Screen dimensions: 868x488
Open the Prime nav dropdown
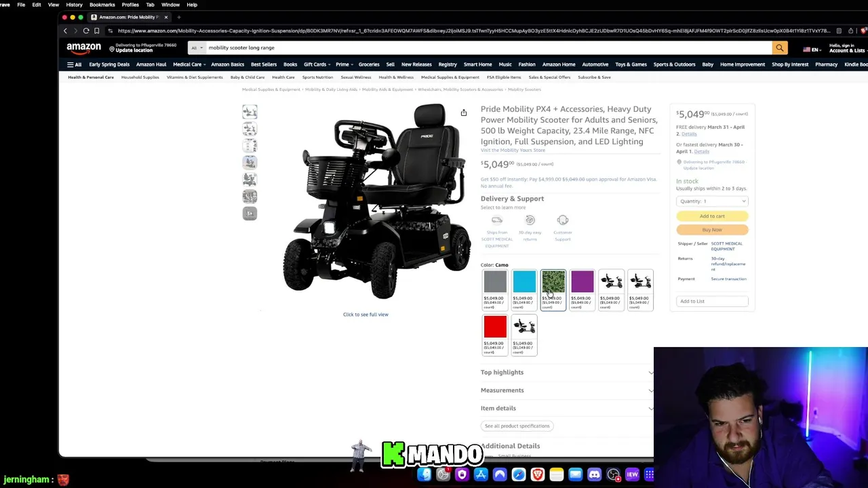pyautogui.click(x=343, y=64)
